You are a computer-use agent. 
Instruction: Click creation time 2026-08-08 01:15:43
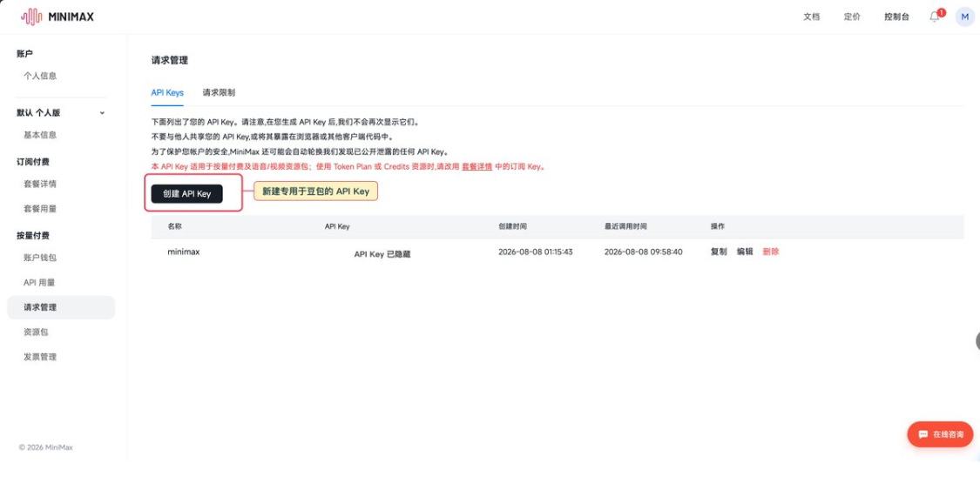536,252
